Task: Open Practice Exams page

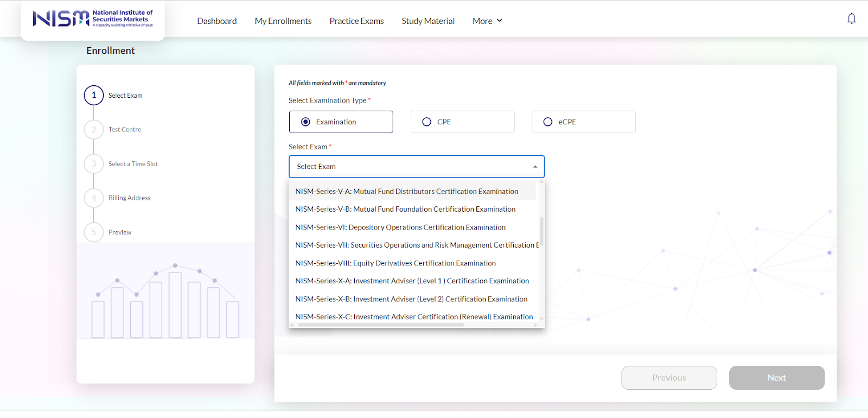Action: click(356, 21)
